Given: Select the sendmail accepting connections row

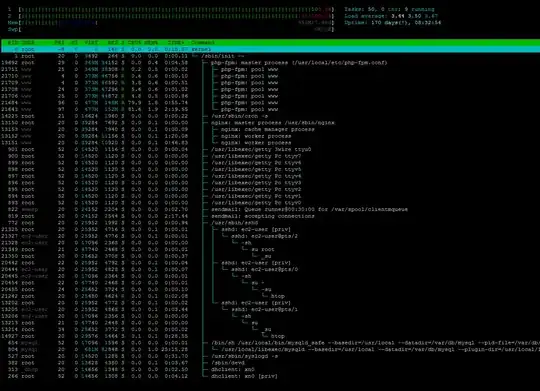Looking at the screenshot, I should point(270,216).
